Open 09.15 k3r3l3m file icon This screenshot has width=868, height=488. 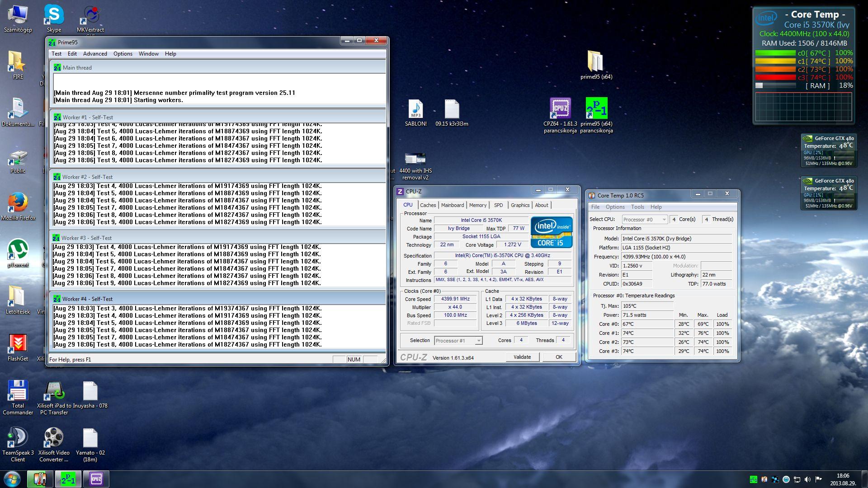452,113
